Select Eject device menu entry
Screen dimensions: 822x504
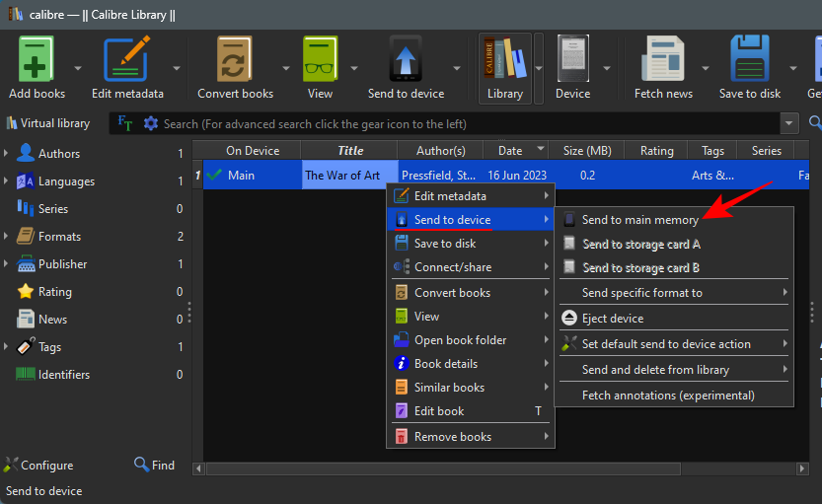612,319
